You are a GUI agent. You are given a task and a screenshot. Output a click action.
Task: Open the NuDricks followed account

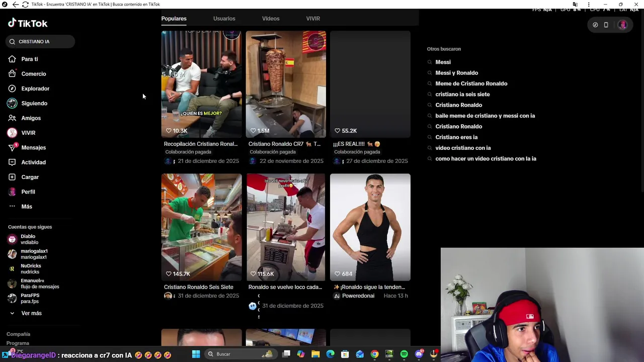tap(24, 269)
